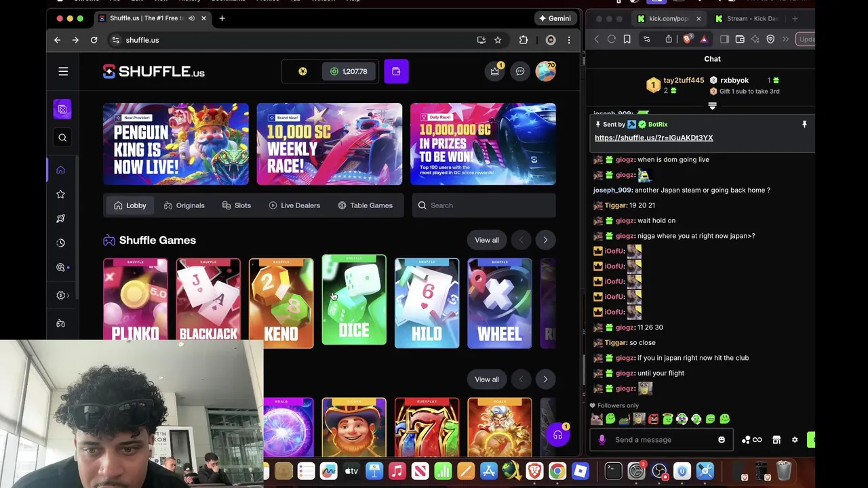This screenshot has height=488, width=868.
Task: Open the Live Dealers tab
Action: [294, 205]
